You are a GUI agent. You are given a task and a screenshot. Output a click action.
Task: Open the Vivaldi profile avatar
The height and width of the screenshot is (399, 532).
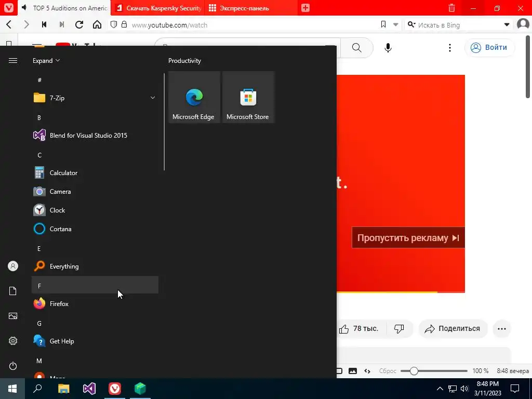click(x=523, y=24)
